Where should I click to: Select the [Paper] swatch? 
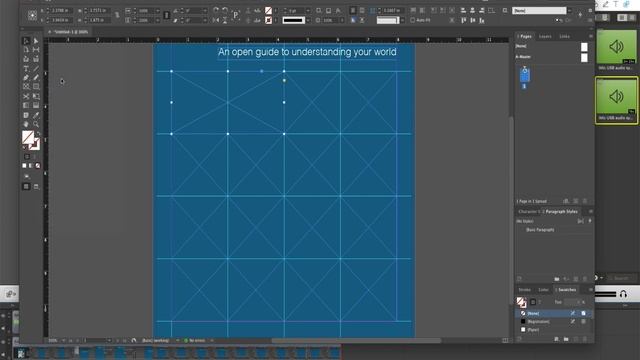(x=554, y=330)
